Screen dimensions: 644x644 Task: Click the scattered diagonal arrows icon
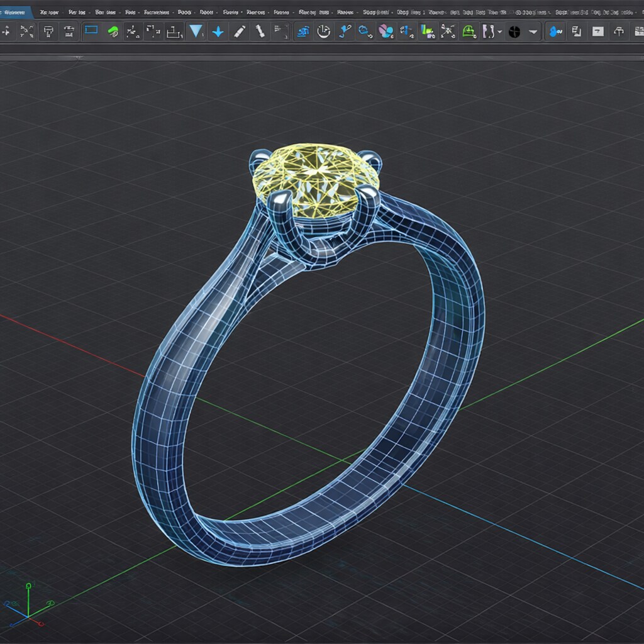coord(26,31)
